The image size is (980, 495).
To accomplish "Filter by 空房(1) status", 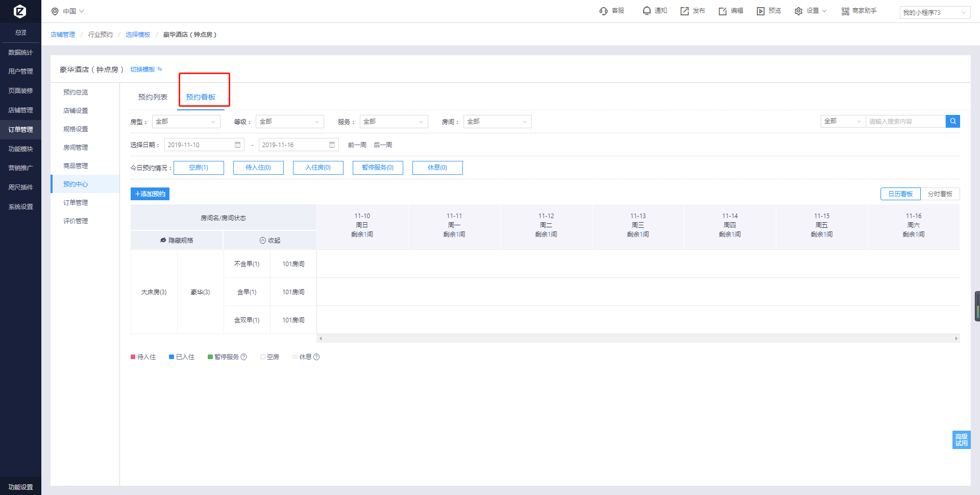I will coord(199,168).
